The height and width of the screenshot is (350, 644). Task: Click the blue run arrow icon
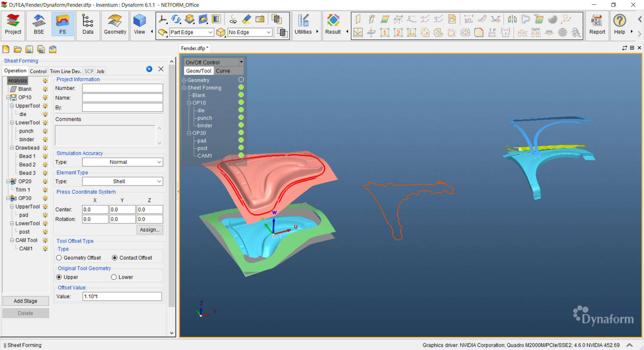[149, 69]
